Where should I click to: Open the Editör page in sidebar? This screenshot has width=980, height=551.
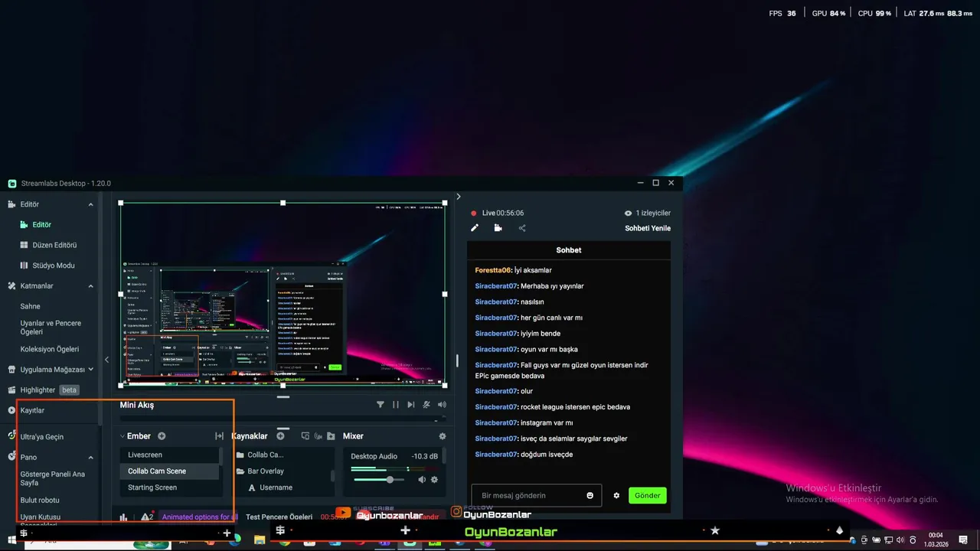pyautogui.click(x=41, y=225)
